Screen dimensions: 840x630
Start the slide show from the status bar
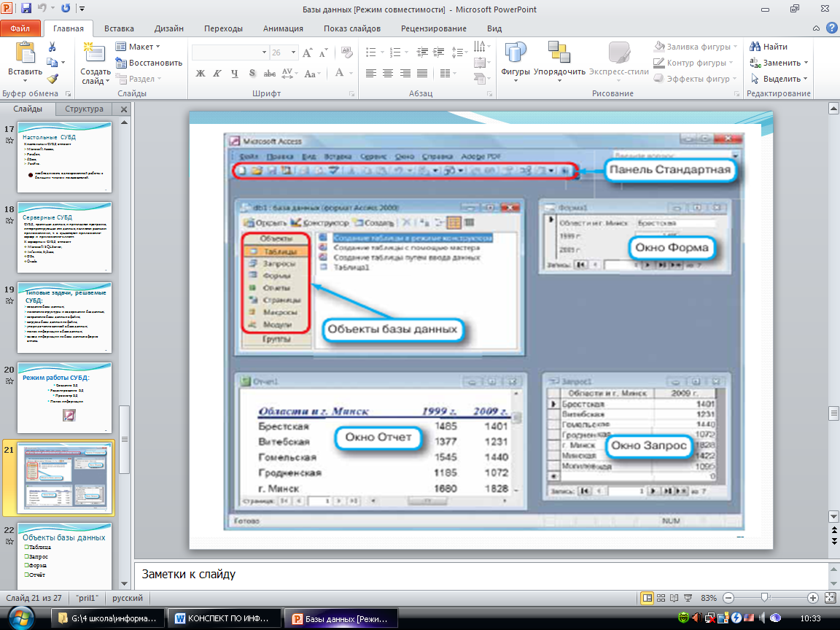[x=688, y=598]
